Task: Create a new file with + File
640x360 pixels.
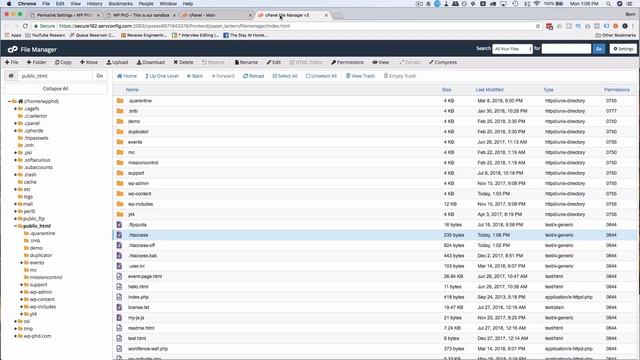Action: click(11, 62)
